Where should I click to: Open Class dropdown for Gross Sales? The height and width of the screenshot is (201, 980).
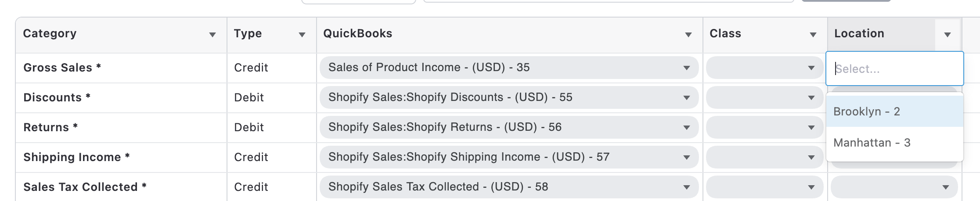click(764, 68)
